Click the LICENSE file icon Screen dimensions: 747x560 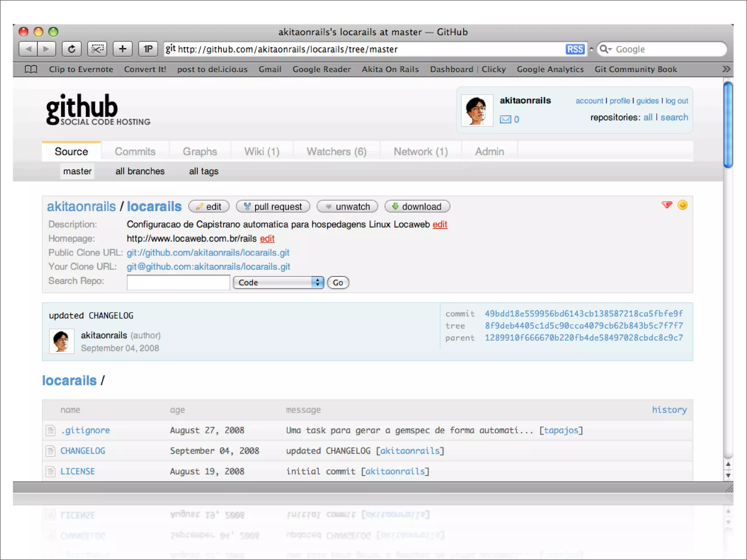[x=50, y=471]
